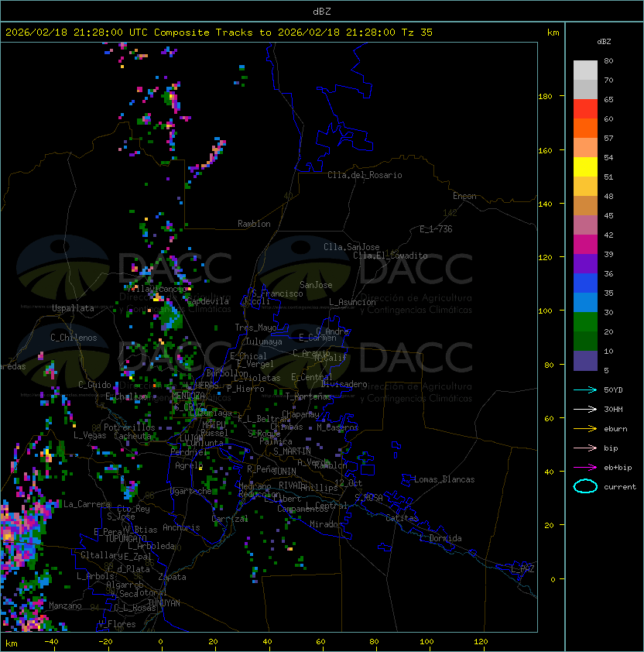Screen dimensions: 644x652
Task: Click the Manzano map label
Action: (65, 606)
